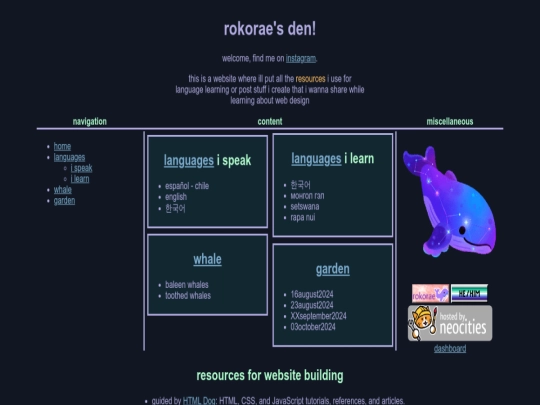Open the instagram link in the welcome line
Image resolution: width=540 pixels, height=405 pixels.
point(301,58)
